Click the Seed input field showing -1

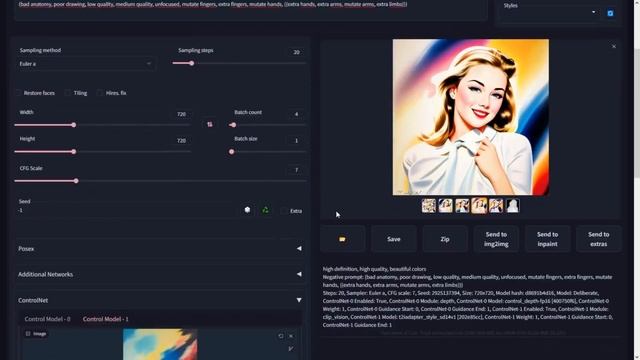click(x=127, y=210)
